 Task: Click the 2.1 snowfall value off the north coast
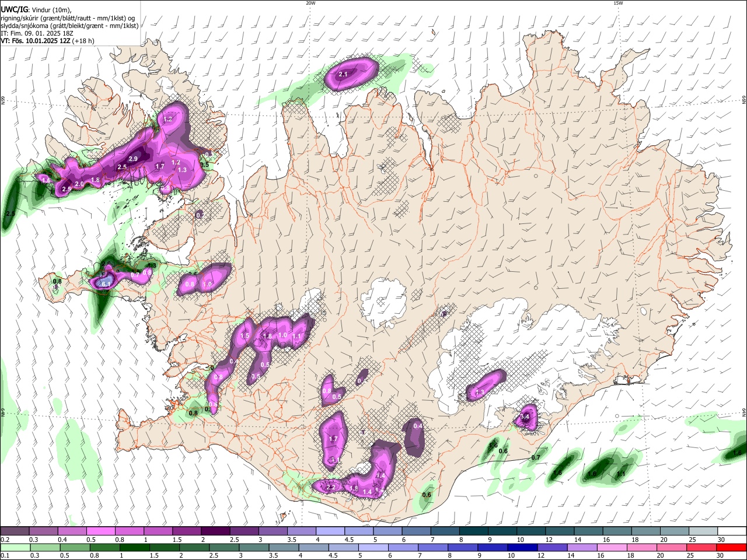click(x=343, y=74)
